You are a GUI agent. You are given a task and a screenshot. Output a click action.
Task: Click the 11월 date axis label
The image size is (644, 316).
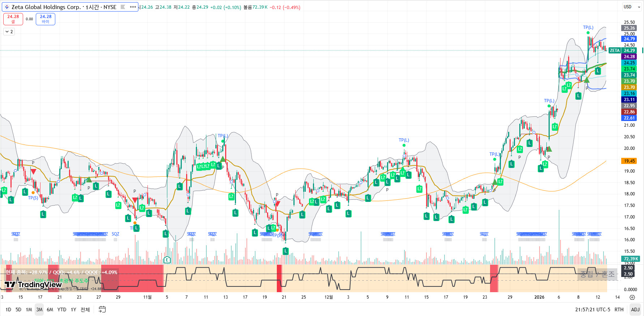click(147, 297)
